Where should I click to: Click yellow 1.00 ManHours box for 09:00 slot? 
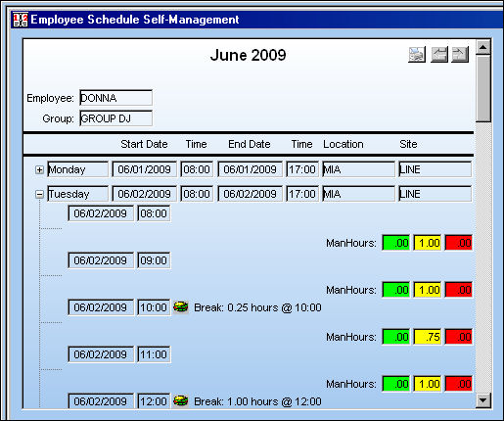(428, 290)
